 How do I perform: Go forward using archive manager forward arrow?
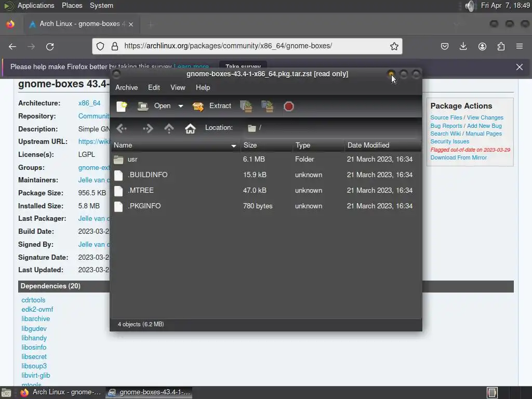tap(148, 128)
